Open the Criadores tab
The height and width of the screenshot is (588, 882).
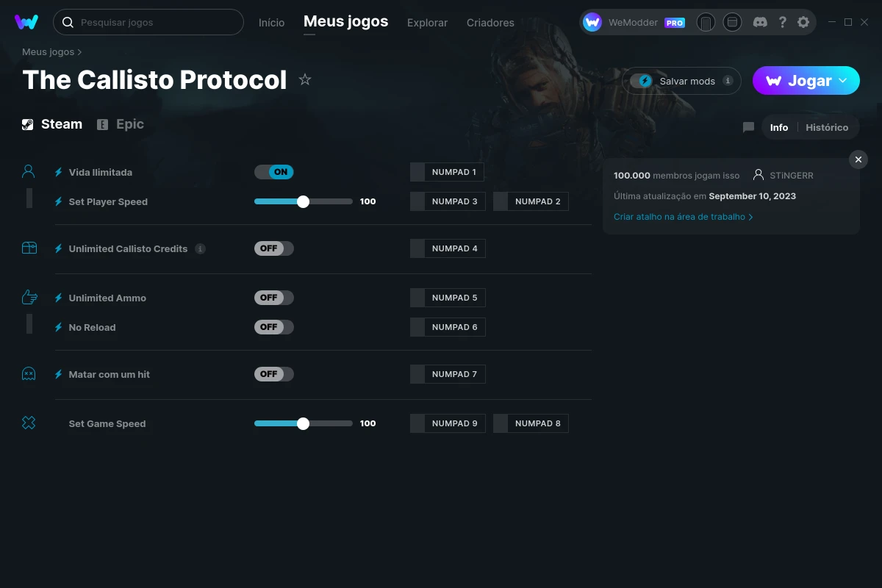pos(490,23)
